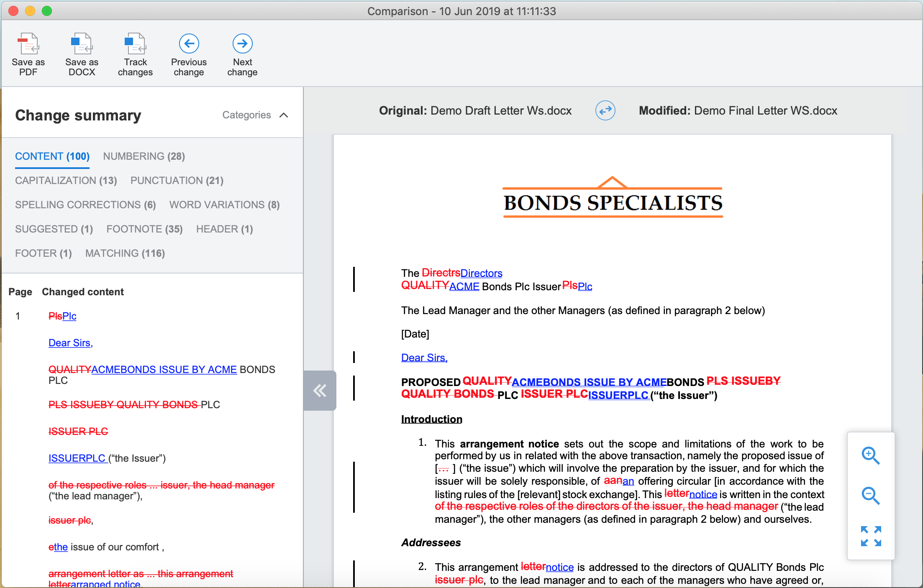
Task: Switch to NUMBERING (28) category
Action: coord(144,156)
